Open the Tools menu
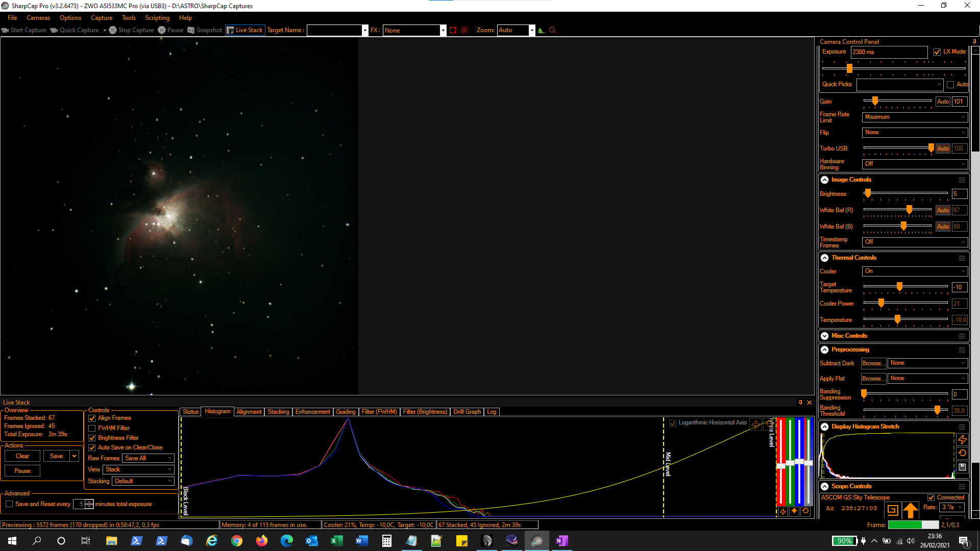 point(129,18)
